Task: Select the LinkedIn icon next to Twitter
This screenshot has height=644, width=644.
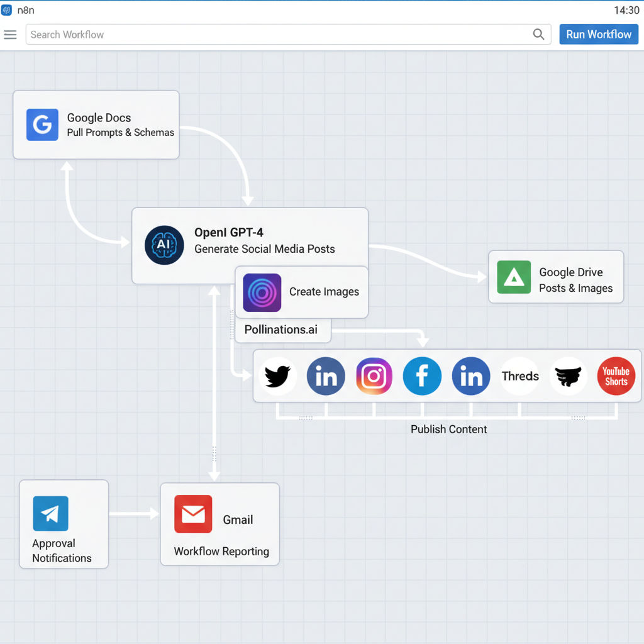Action: click(x=326, y=377)
